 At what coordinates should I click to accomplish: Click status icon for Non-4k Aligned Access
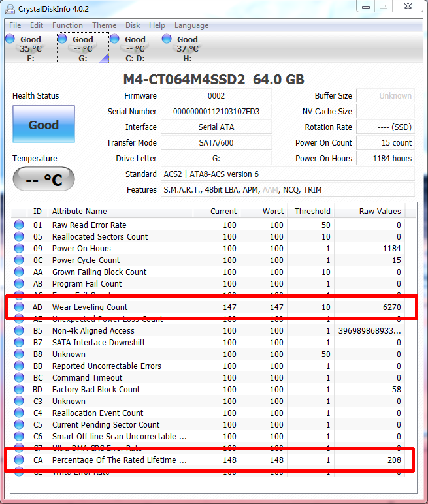click(x=19, y=330)
